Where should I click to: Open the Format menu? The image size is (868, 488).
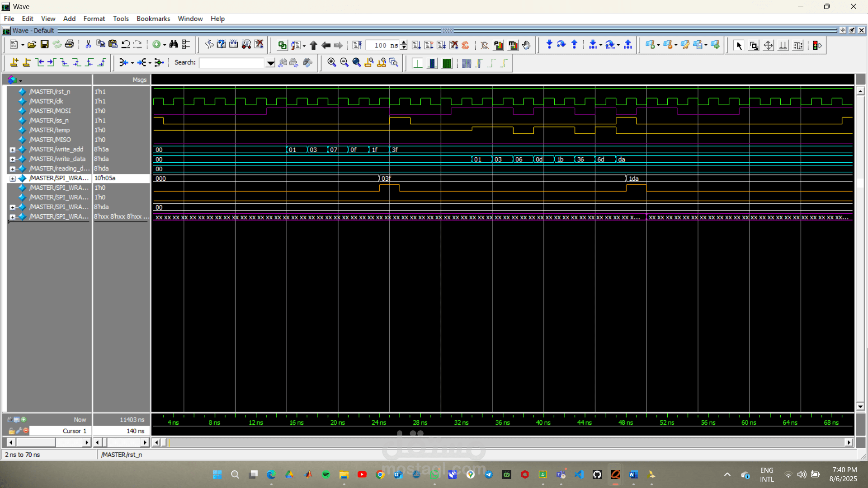[94, 19]
